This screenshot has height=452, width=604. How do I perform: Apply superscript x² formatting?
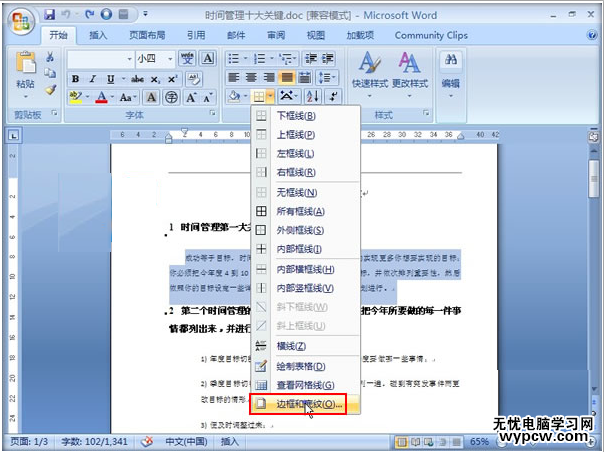tap(172, 79)
